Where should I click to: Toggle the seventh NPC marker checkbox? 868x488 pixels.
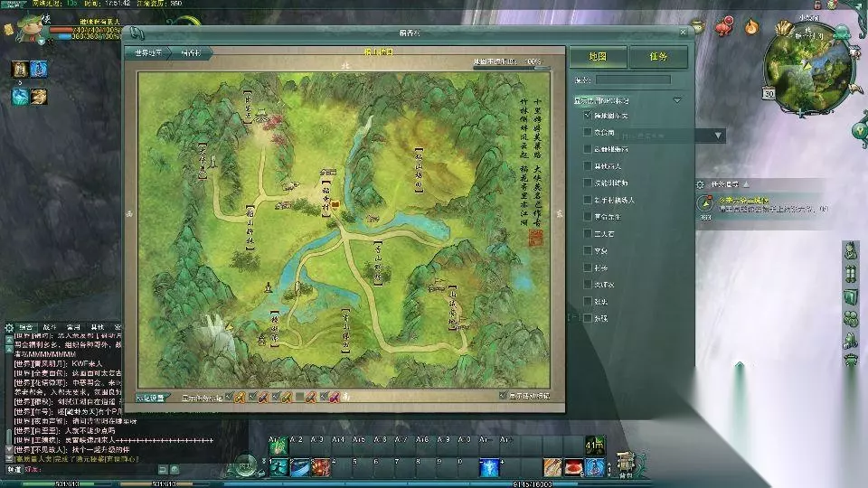pos(588,216)
